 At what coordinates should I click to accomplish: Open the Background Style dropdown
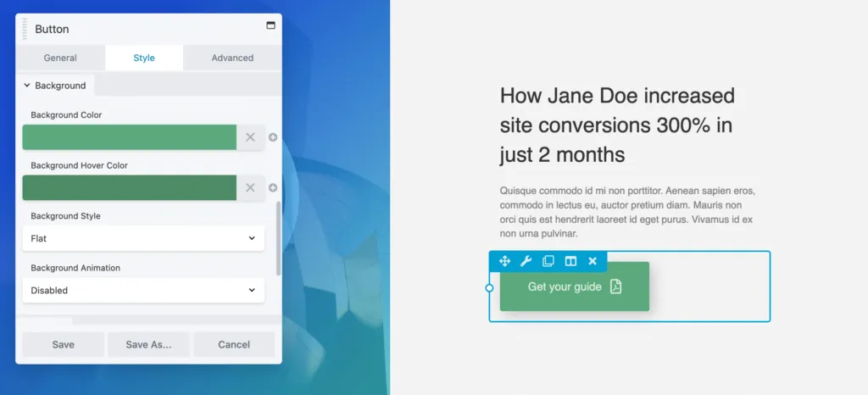[143, 238]
